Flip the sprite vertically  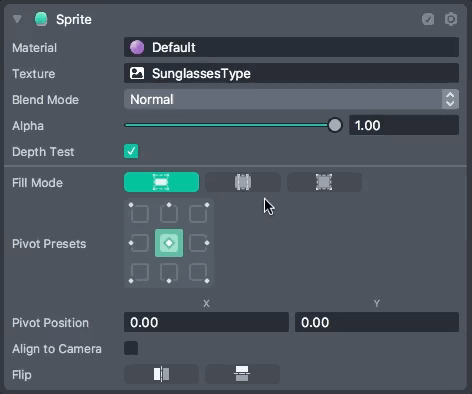pos(243,374)
